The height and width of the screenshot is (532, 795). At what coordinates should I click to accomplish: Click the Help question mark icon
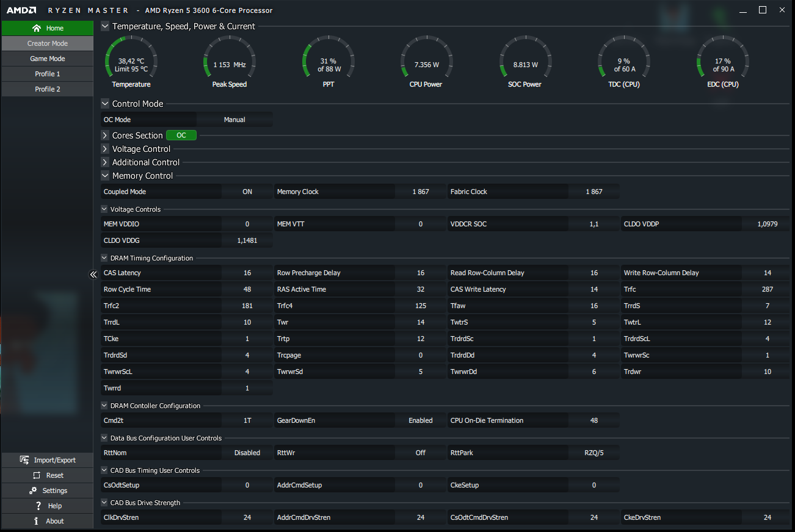tap(38, 506)
